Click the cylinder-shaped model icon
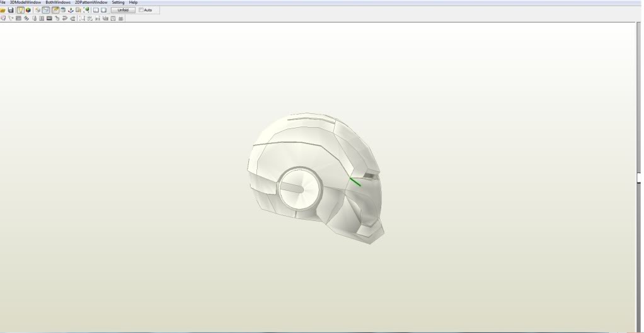The height and width of the screenshot is (333, 644). [63, 10]
